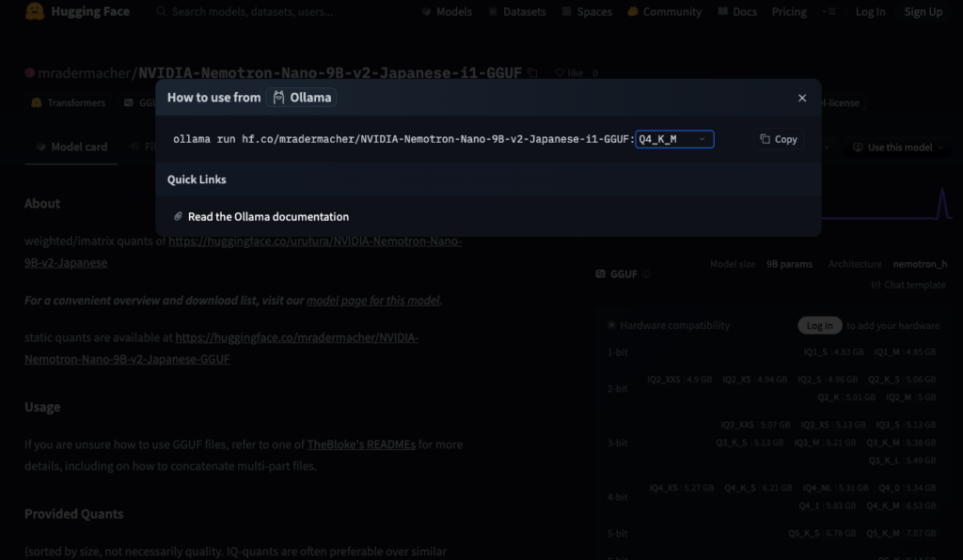Click the GGUF info icon
The width and height of the screenshot is (963, 560).
(646, 274)
